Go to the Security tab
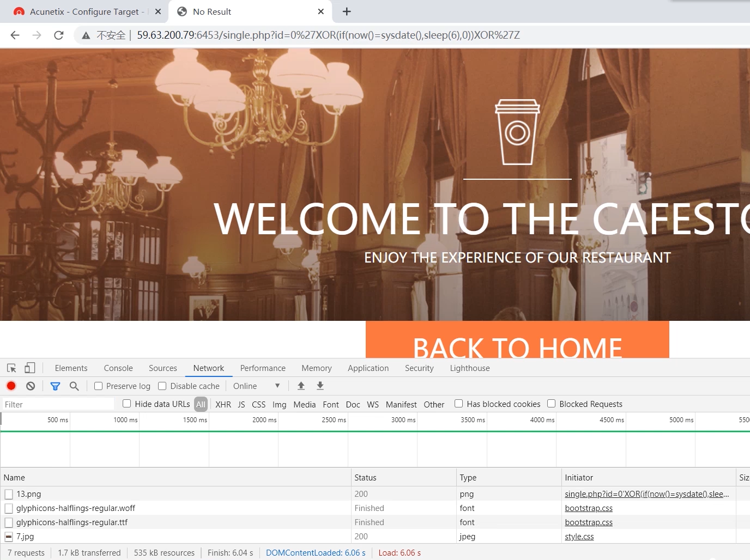Viewport: 750px width, 560px height. click(419, 368)
